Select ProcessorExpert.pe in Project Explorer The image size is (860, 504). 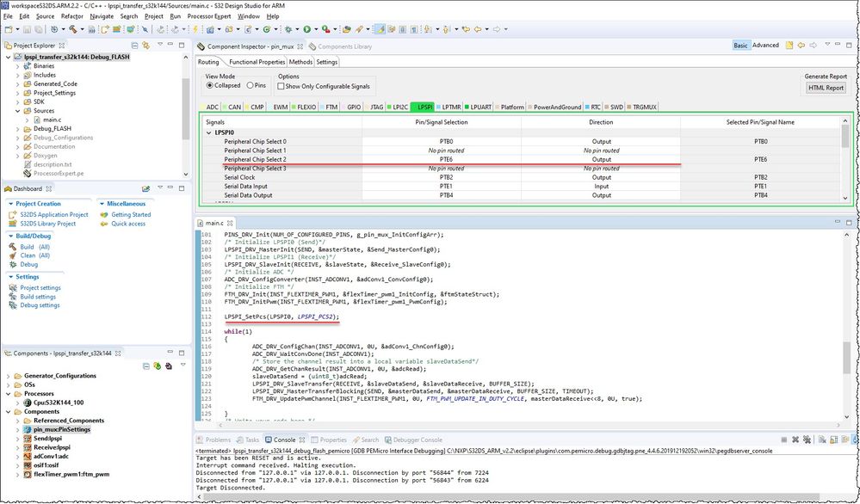pos(59,173)
